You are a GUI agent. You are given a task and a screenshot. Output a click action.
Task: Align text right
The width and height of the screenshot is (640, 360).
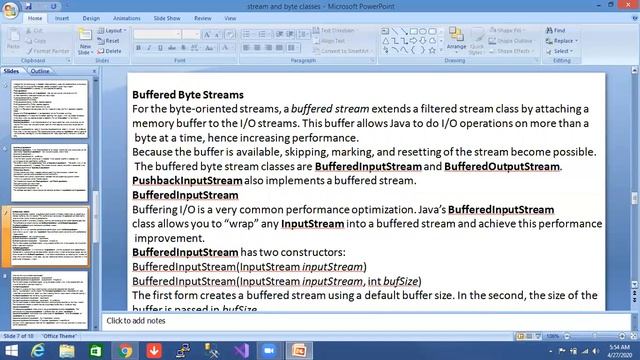click(x=268, y=48)
